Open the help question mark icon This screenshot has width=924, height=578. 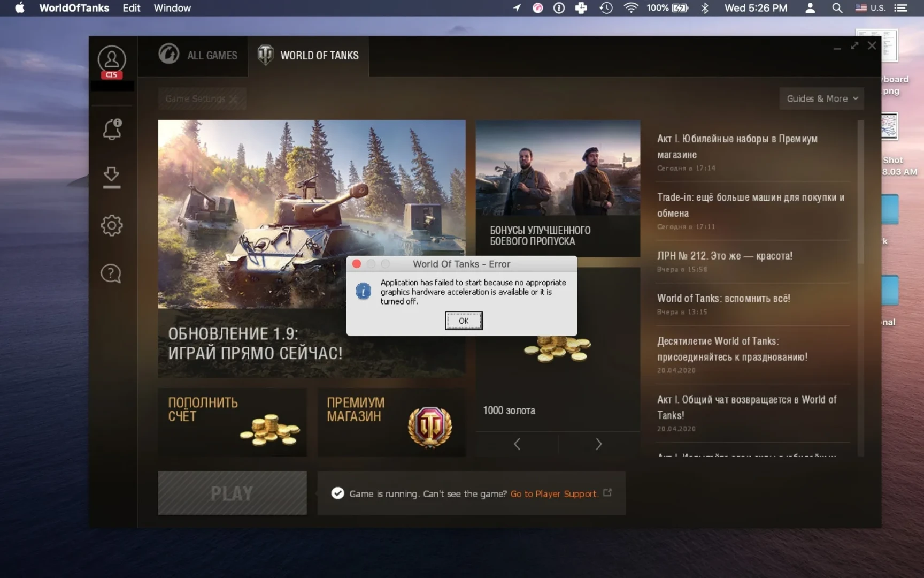(111, 273)
